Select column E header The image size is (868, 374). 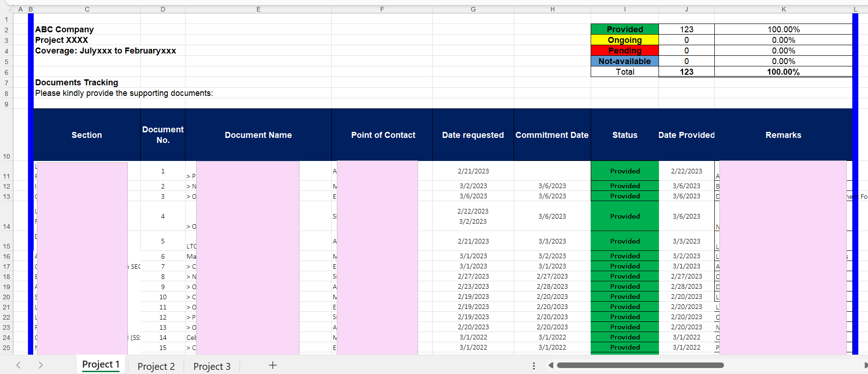tap(258, 9)
